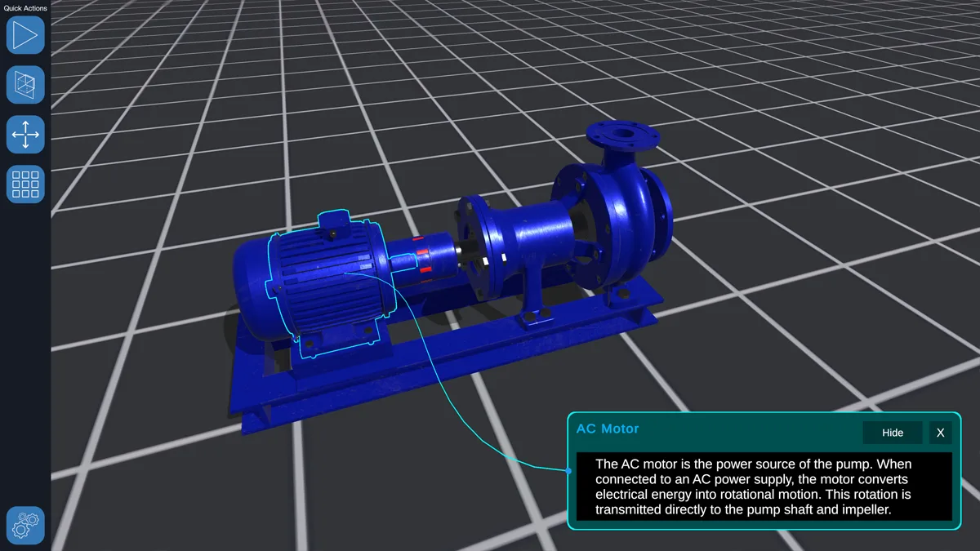
Task: Click the Play quick action icon
Action: tap(25, 35)
